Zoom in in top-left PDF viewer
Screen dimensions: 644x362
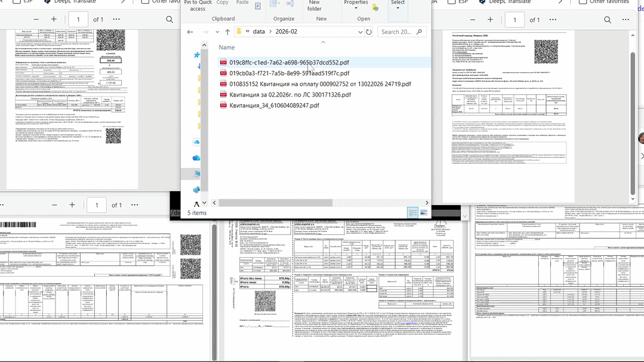coord(54,19)
